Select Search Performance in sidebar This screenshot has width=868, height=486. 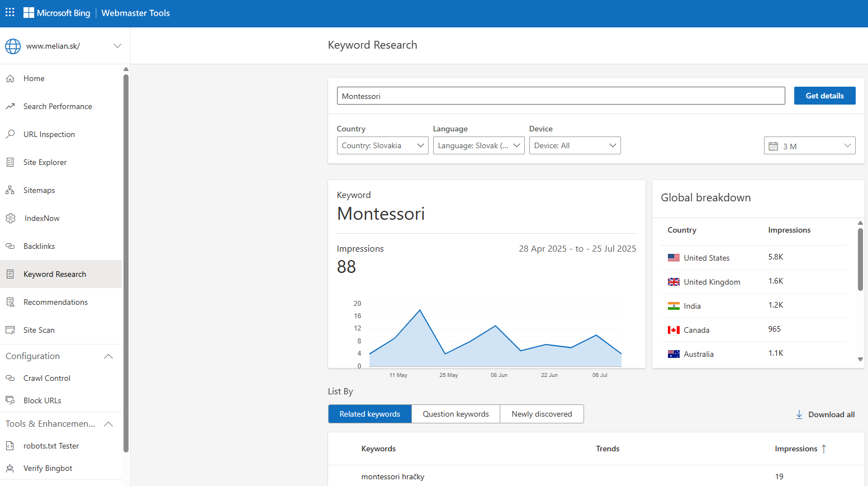(58, 106)
